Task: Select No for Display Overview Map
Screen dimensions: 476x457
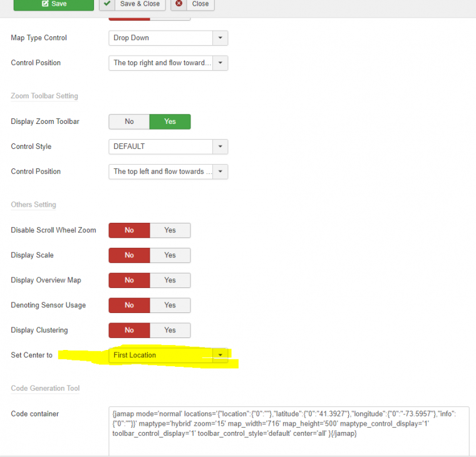Action: (x=129, y=280)
